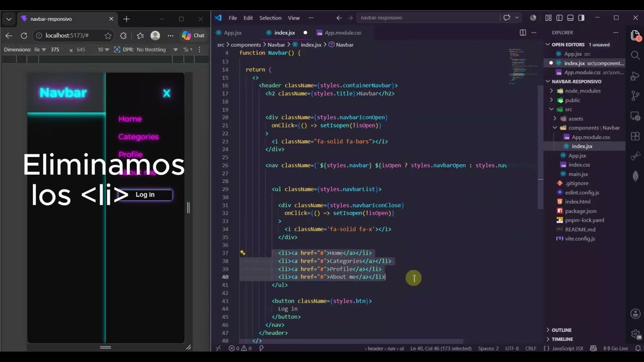The height and width of the screenshot is (362, 644).
Task: Click the Customize Layout icon in the title bar
Action: point(548,18)
